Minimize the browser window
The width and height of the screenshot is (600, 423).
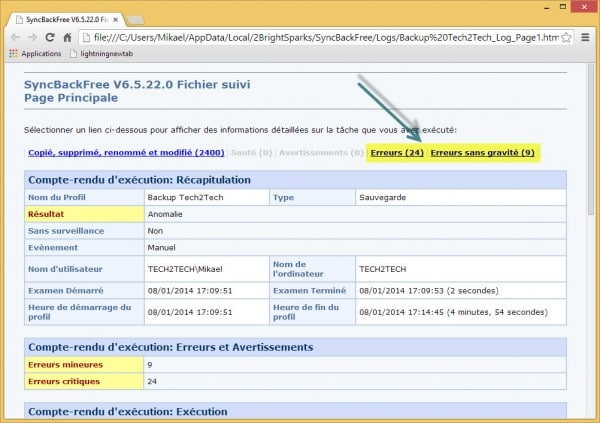(x=546, y=7)
